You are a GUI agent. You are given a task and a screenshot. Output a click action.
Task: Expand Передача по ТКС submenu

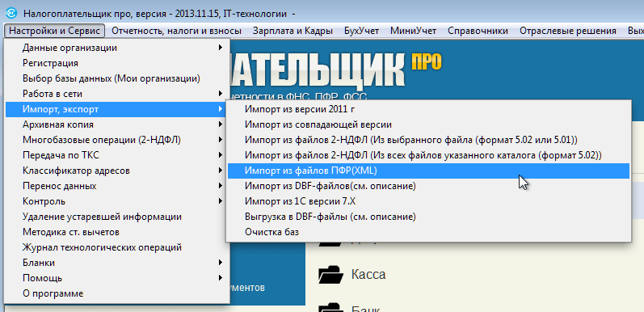coord(116,155)
